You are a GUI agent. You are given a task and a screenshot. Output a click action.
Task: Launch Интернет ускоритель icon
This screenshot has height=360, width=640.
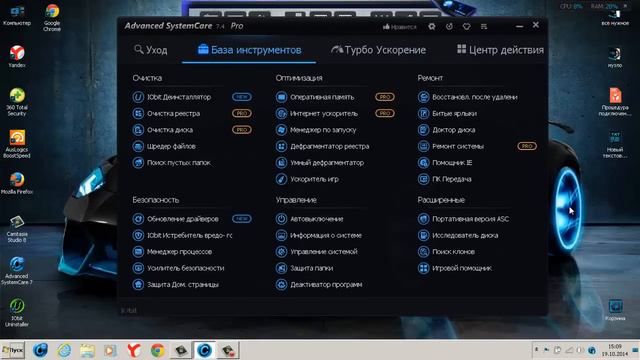[281, 113]
